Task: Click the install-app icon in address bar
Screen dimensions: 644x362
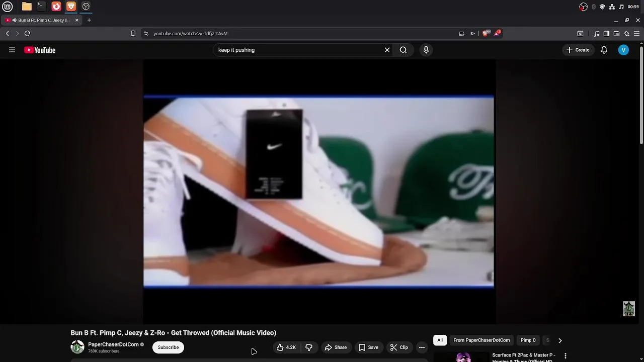Action: [461, 34]
